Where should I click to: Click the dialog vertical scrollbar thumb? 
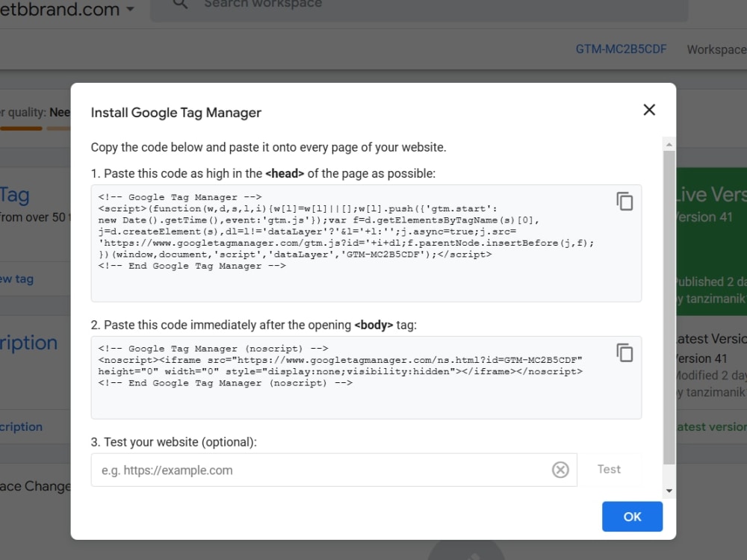tap(669, 307)
